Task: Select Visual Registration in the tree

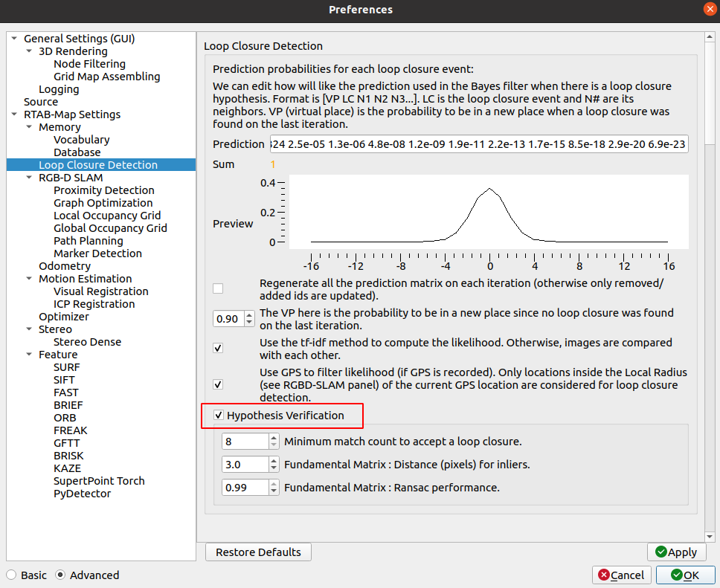Action: point(100,291)
